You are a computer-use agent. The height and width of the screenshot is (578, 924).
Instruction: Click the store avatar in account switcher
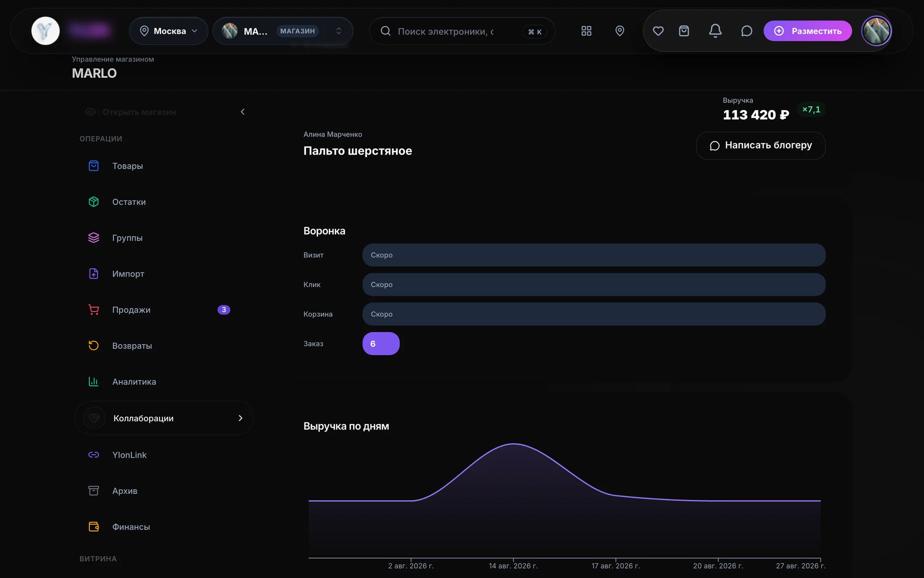coord(230,31)
